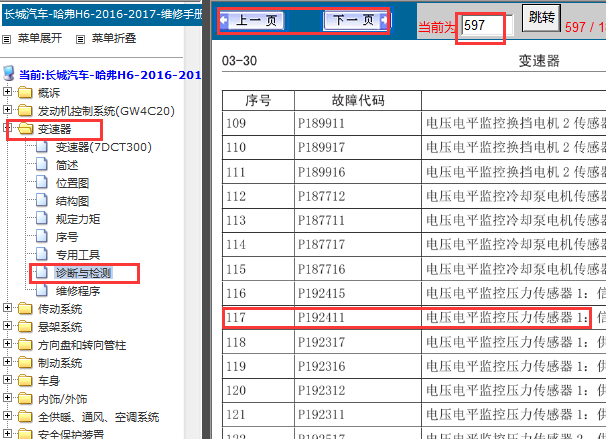The image size is (606, 439).
Task: Select fault code cell P192312
Action: 357,390
